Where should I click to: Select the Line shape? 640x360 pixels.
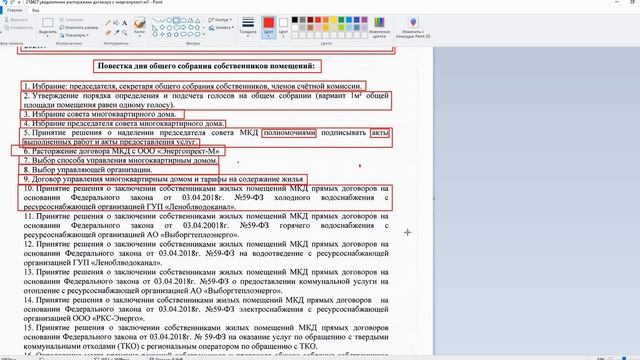click(156, 20)
